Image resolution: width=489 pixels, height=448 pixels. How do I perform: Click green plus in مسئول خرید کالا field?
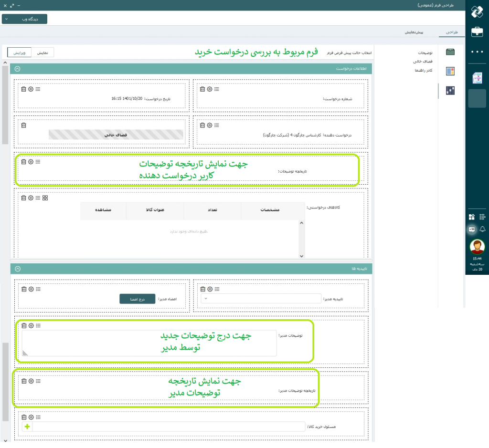pyautogui.click(x=27, y=427)
